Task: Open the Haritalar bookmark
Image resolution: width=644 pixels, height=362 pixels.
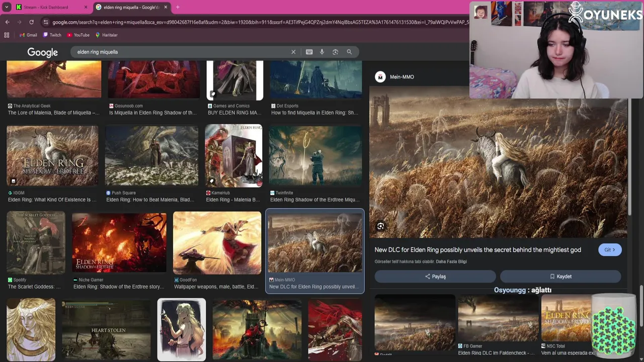Action: point(106,35)
